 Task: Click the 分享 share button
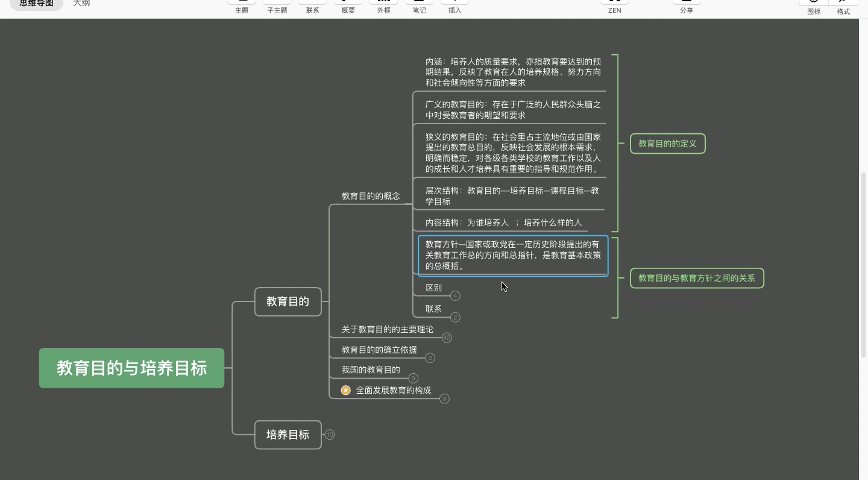point(687,7)
